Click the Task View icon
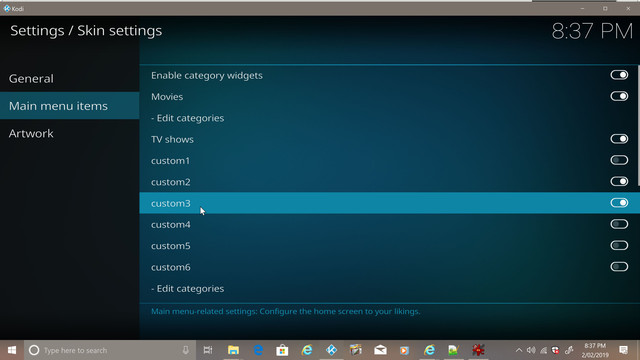 (x=208, y=350)
